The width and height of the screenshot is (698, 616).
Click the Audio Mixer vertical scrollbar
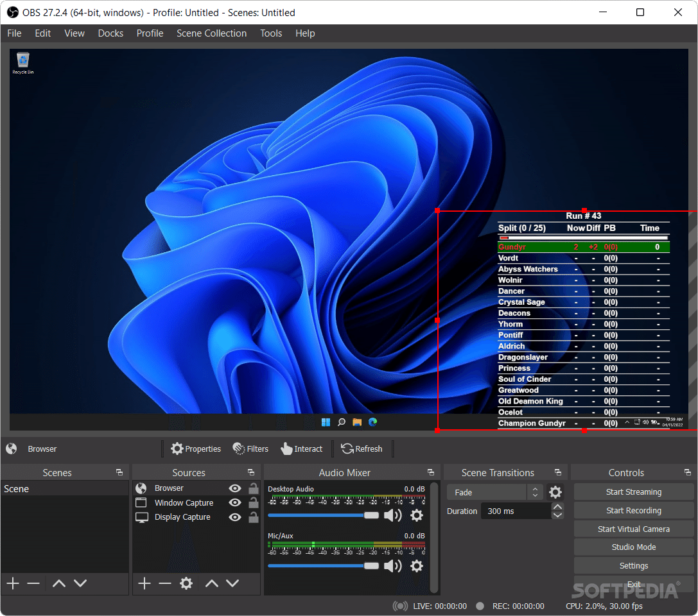pos(434,537)
